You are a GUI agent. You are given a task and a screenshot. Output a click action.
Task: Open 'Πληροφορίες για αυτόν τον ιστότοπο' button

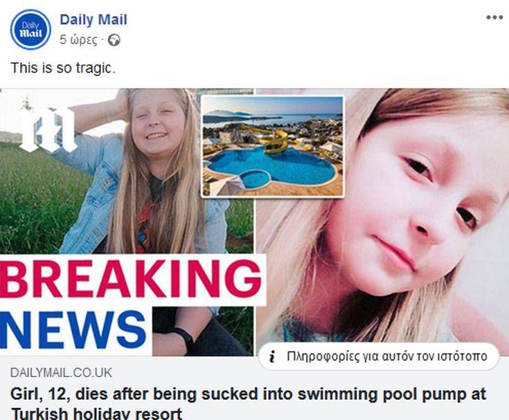pos(379,356)
